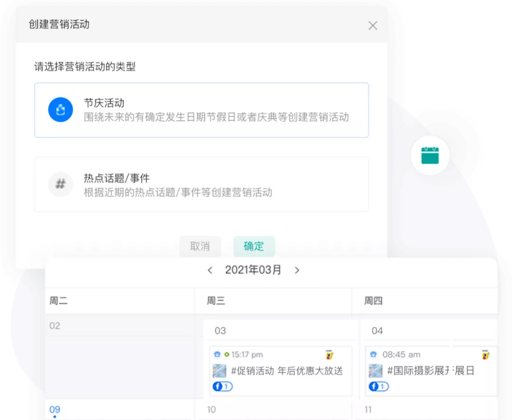This screenshot has width=512, height=420.
Task: Open thumbnail of 国际摄影展 post
Action: coord(375,371)
